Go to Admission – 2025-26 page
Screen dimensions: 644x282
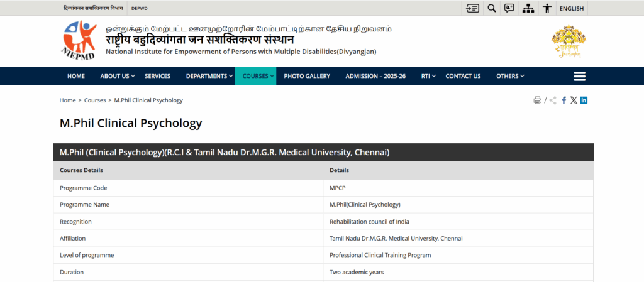pos(375,76)
